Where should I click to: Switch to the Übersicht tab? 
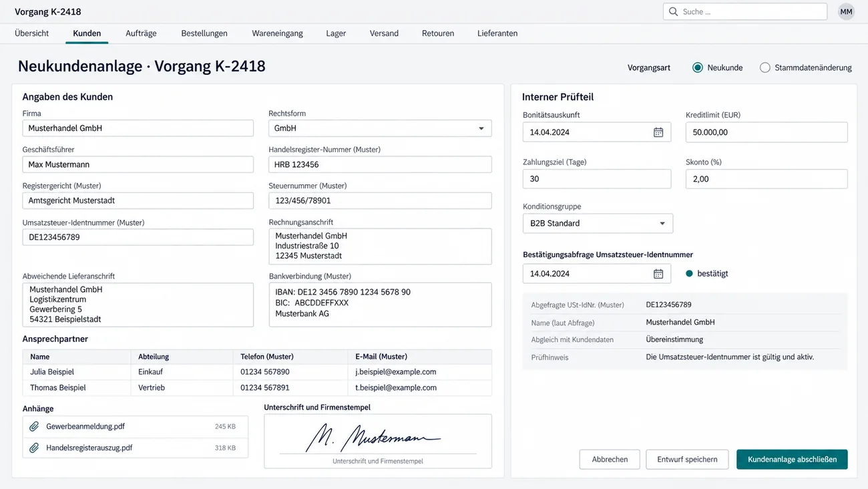point(32,33)
